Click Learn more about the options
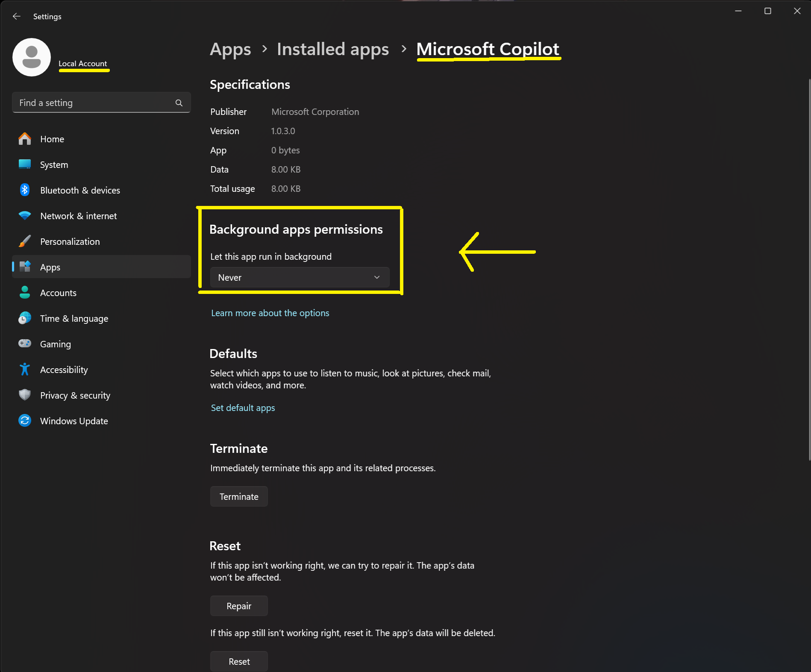 270,313
